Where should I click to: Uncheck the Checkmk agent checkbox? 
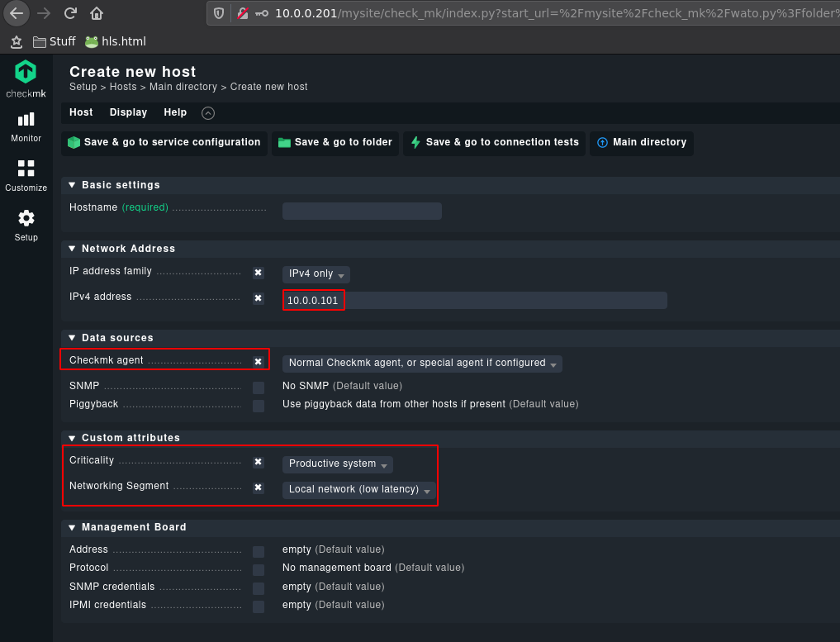tap(259, 362)
